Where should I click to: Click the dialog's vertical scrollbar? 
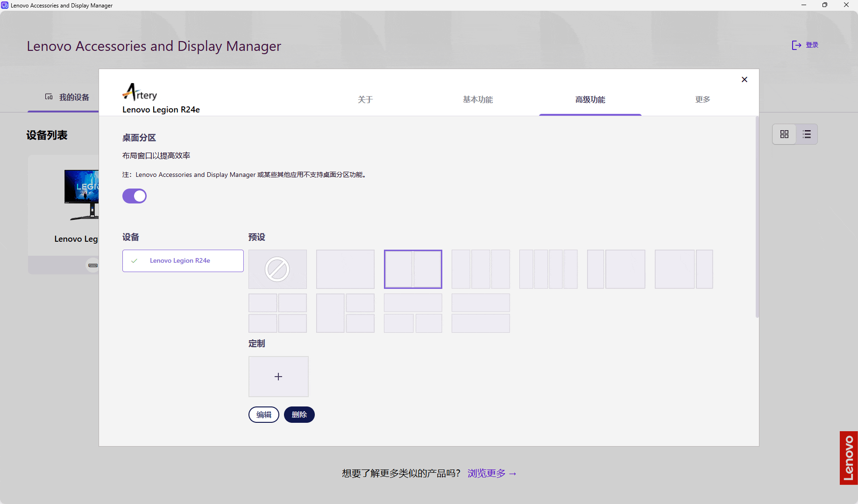pos(757,217)
